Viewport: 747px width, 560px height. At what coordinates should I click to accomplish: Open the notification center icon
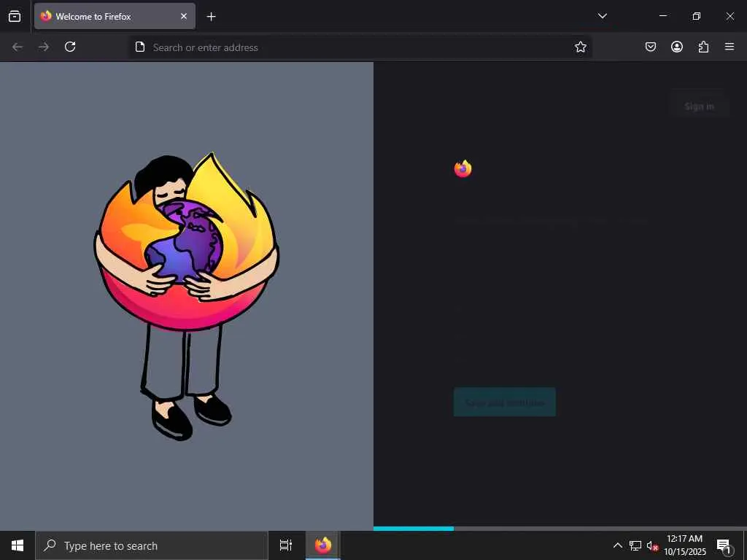[724, 546]
